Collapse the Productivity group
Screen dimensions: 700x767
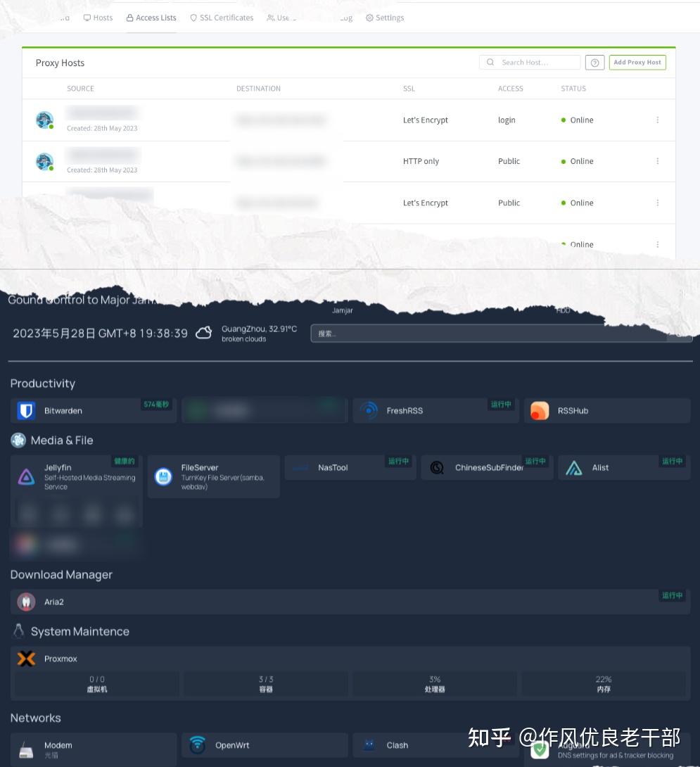(43, 383)
